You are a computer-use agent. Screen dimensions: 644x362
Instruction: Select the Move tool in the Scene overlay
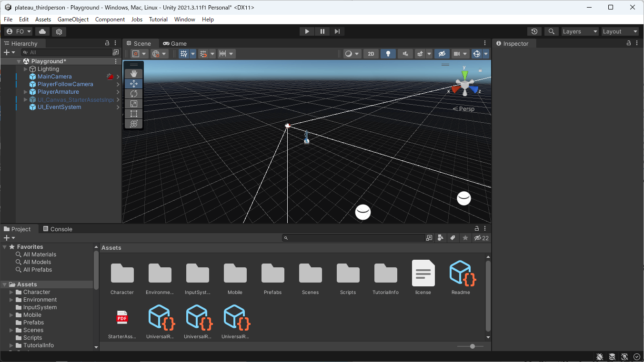[x=133, y=83]
